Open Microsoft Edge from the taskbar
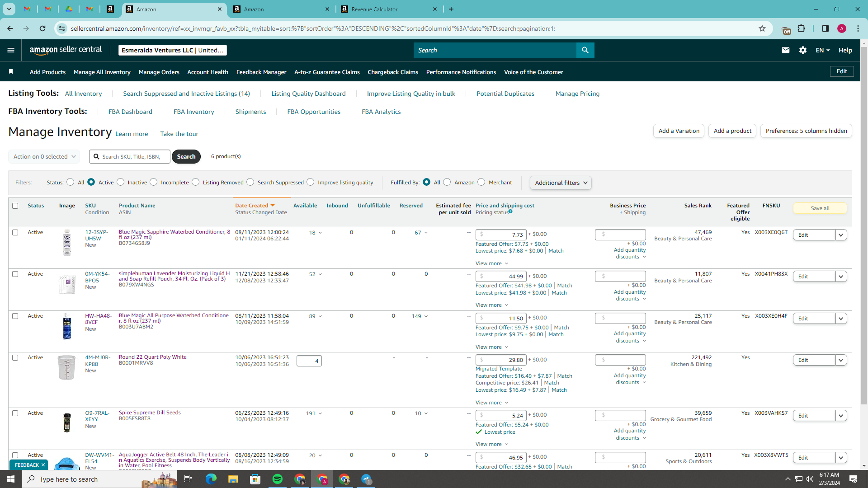Screen dimensions: 868x488 coord(211,479)
